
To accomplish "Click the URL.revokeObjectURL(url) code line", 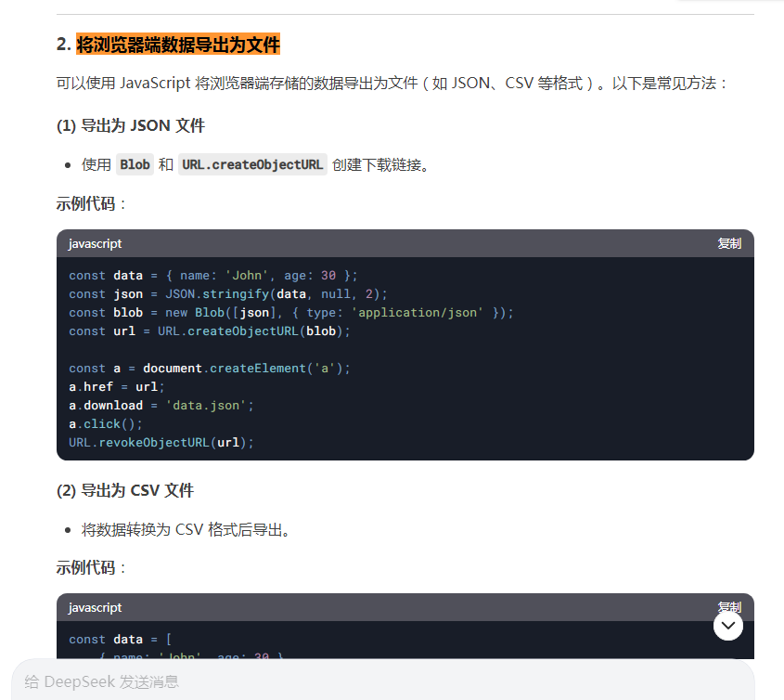I will click(x=161, y=442).
